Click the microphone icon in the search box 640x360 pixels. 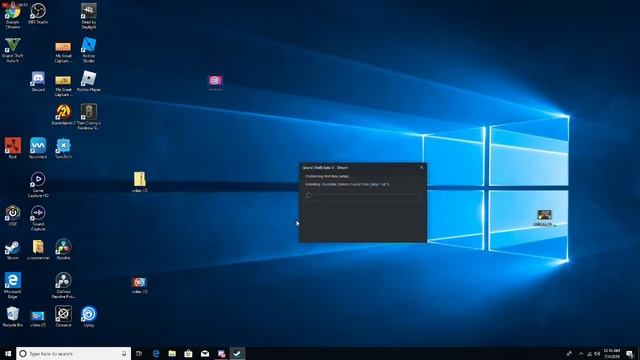pyautogui.click(x=124, y=353)
